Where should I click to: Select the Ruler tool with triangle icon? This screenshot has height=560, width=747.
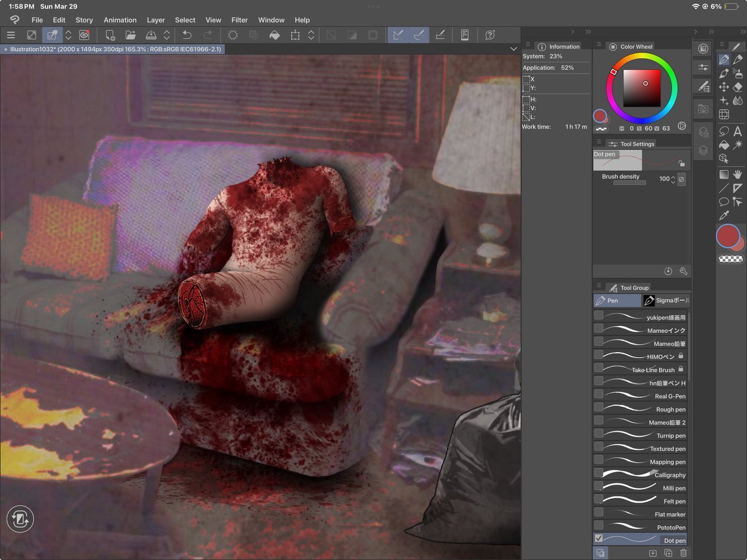click(738, 188)
